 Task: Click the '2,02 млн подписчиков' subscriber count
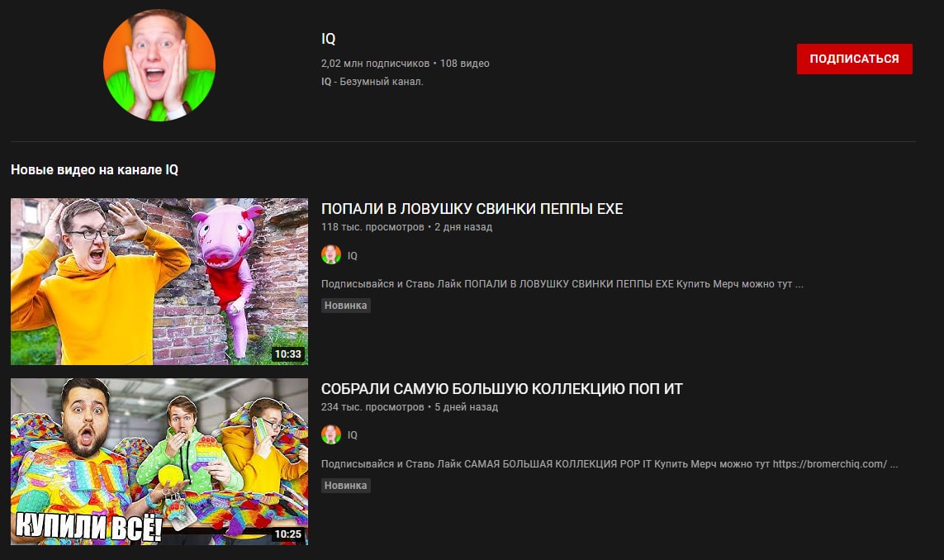coord(375,64)
